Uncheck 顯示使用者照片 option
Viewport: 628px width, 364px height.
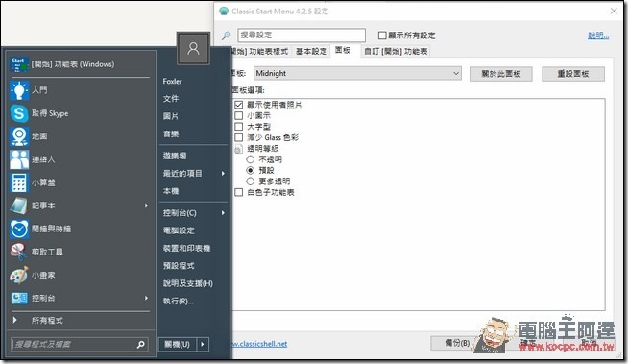(x=239, y=105)
